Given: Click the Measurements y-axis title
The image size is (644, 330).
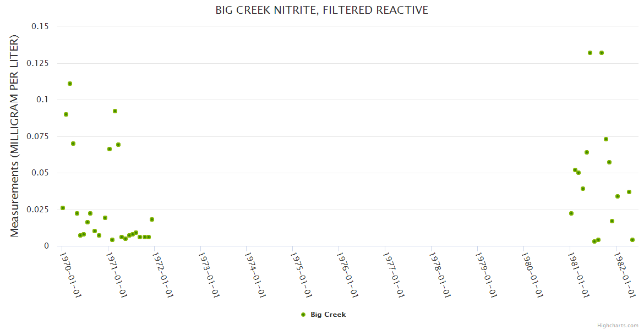Looking at the screenshot, I should [x=15, y=136].
